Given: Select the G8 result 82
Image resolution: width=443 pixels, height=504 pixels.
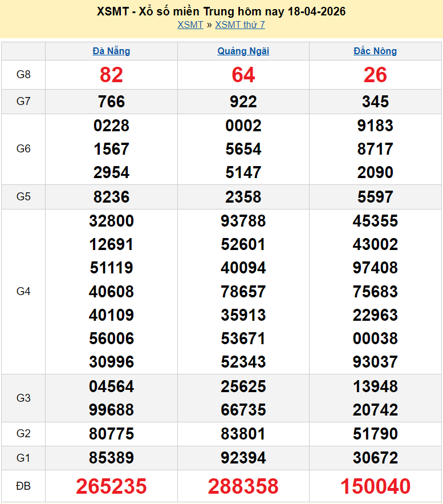Looking at the screenshot, I should (x=111, y=75).
